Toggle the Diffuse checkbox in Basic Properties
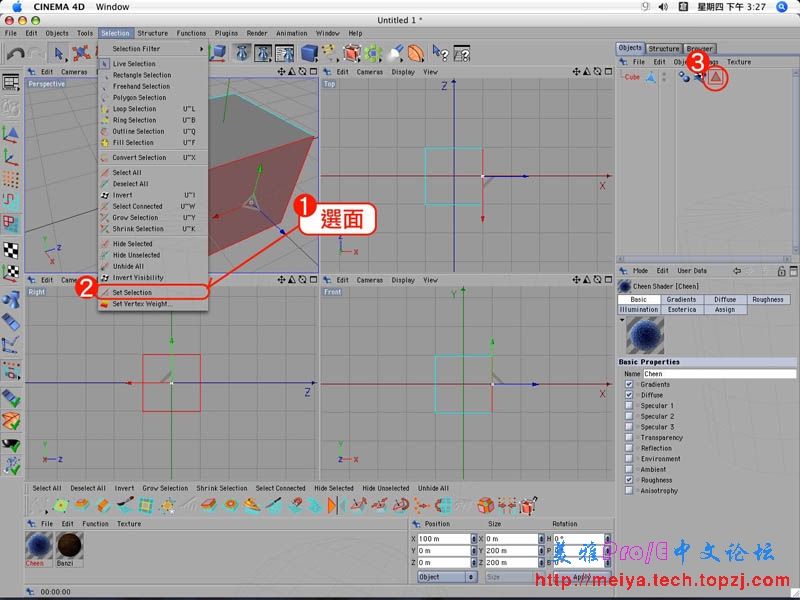This screenshot has width=800, height=600. point(629,395)
